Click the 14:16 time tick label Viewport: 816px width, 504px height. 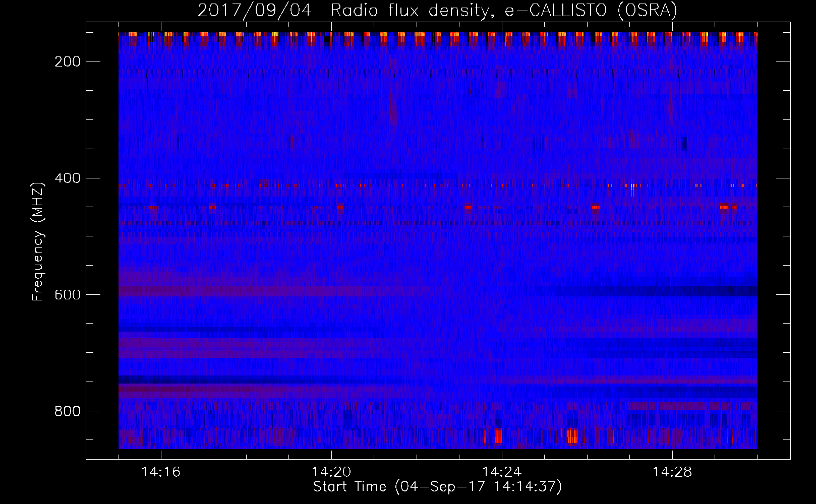pos(161,472)
